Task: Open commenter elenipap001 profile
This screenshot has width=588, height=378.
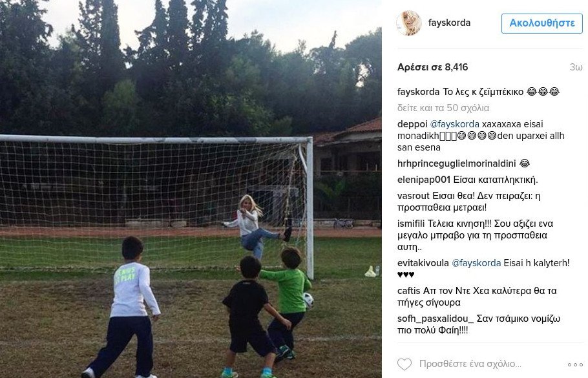Action: [x=423, y=180]
